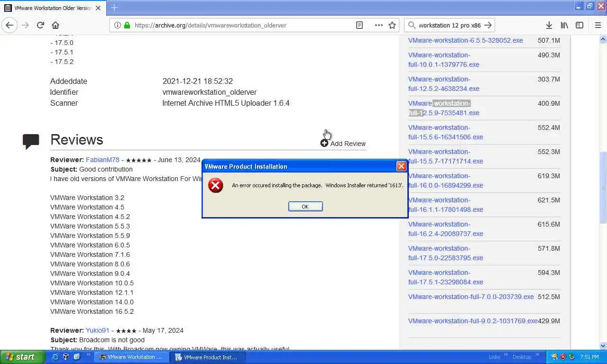Go back to the previous page
This screenshot has height=364, width=607.
click(x=9, y=25)
